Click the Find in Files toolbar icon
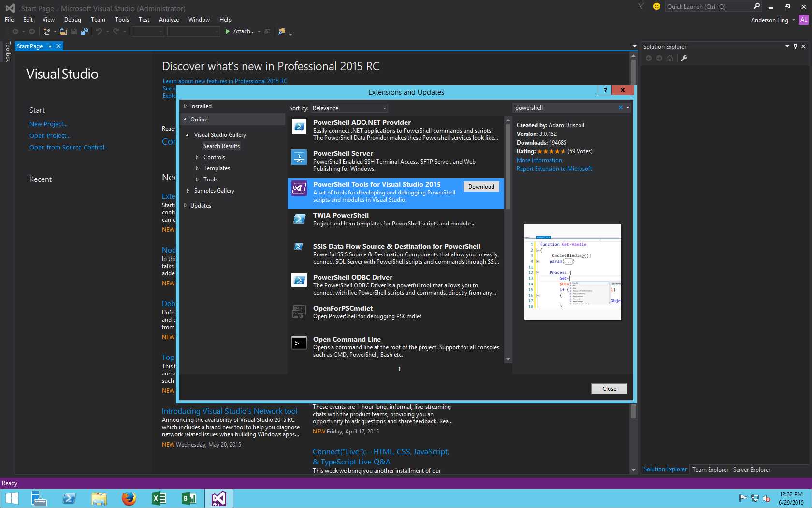 pyautogui.click(x=282, y=31)
